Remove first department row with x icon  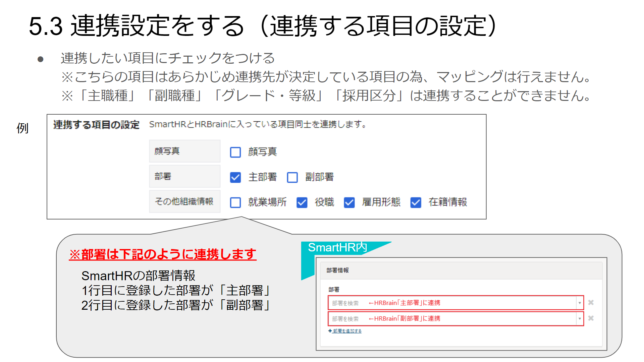(591, 303)
